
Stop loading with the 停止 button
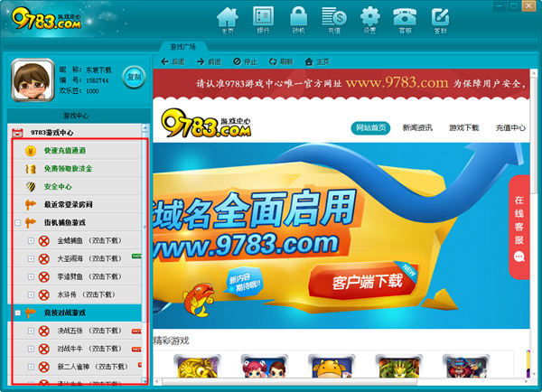[x=245, y=62]
